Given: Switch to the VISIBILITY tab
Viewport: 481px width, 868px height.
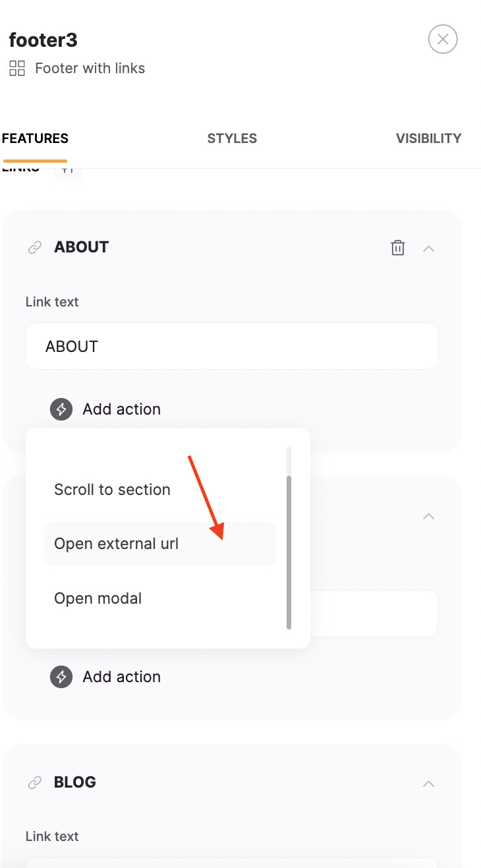Looking at the screenshot, I should (x=428, y=138).
